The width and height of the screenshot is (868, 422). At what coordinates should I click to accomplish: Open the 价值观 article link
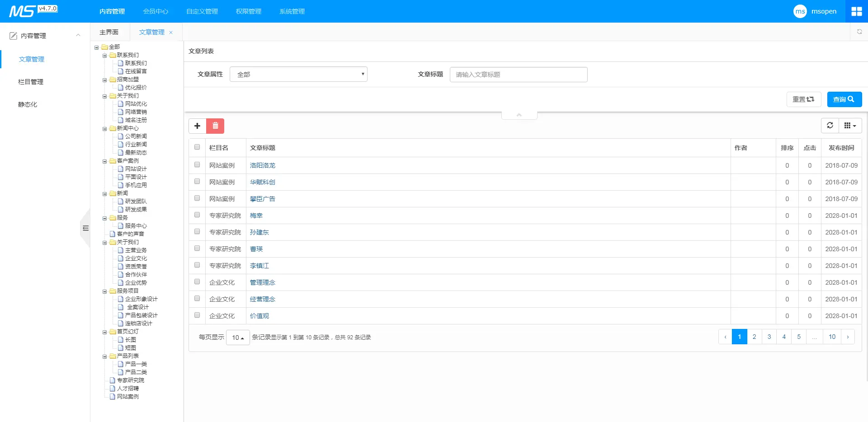tap(259, 316)
